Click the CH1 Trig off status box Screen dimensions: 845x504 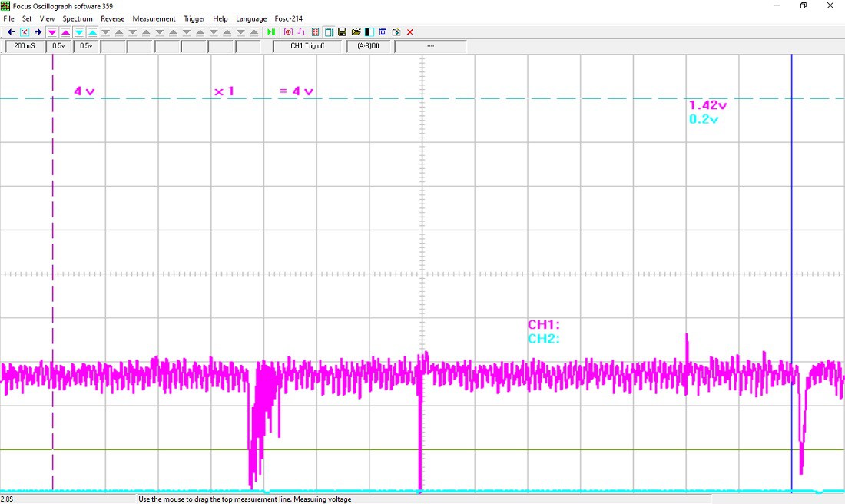(307, 46)
